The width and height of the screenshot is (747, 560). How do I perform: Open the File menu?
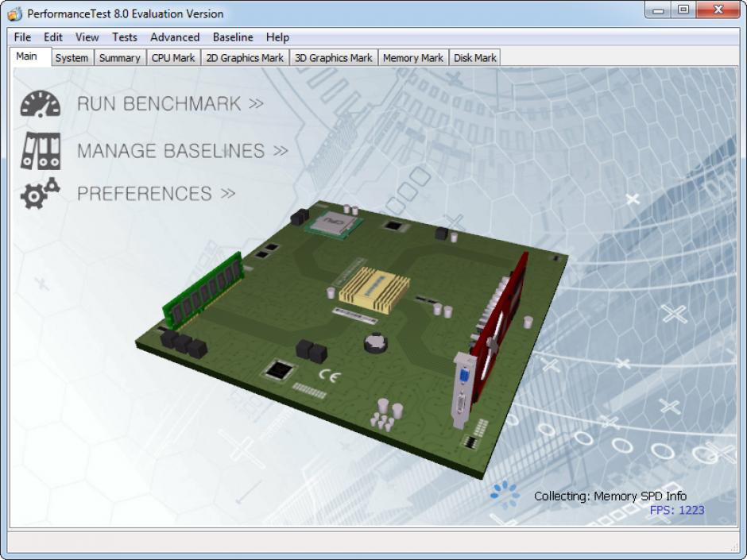[x=22, y=37]
